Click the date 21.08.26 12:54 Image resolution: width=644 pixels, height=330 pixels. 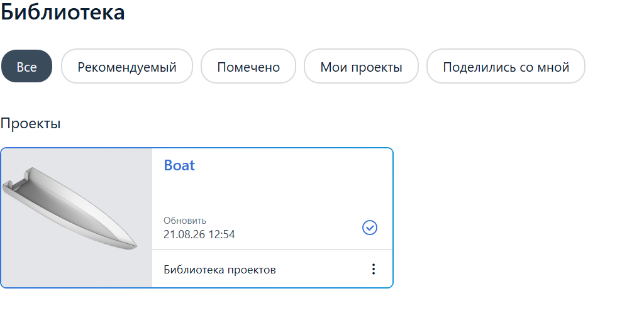(199, 234)
